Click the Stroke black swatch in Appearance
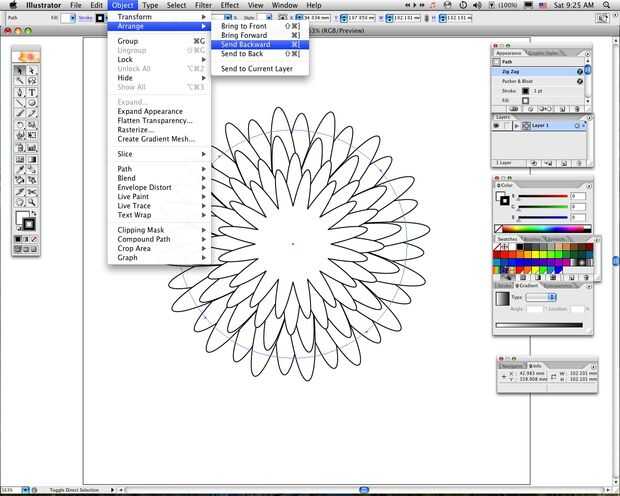The height and width of the screenshot is (496, 620). [x=525, y=91]
